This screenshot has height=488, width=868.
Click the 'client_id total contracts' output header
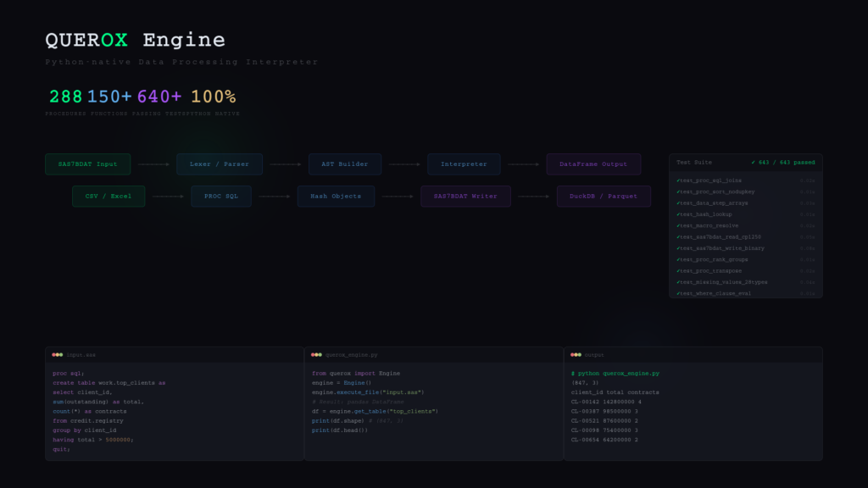(615, 392)
